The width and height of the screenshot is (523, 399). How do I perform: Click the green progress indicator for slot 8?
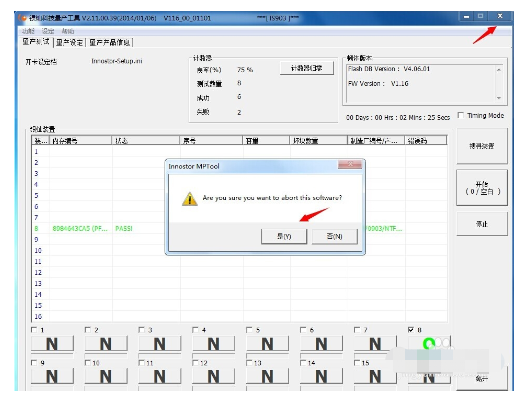(429, 343)
